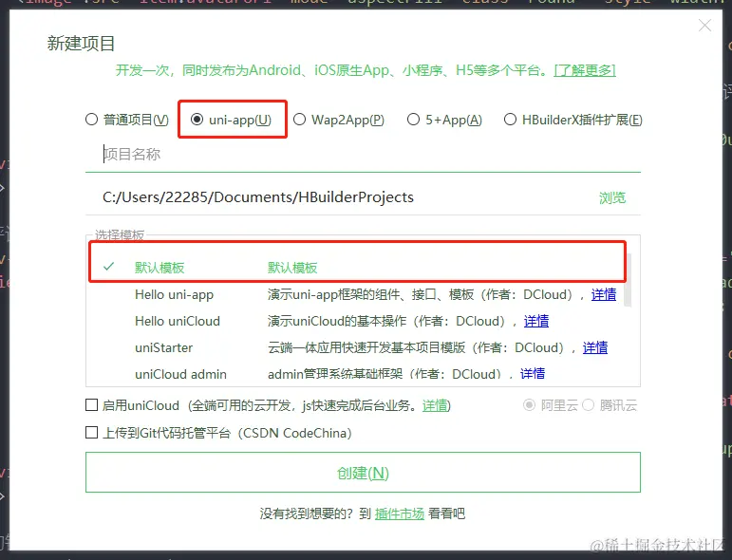Image resolution: width=732 pixels, height=560 pixels.
Task: Click the checkmark beside 默认模板
Action: pyautogui.click(x=108, y=267)
